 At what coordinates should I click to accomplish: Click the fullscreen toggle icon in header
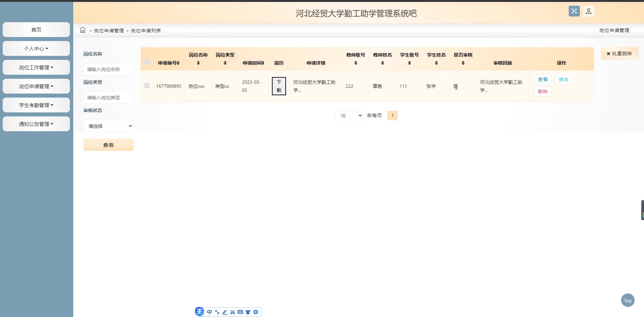pos(574,11)
